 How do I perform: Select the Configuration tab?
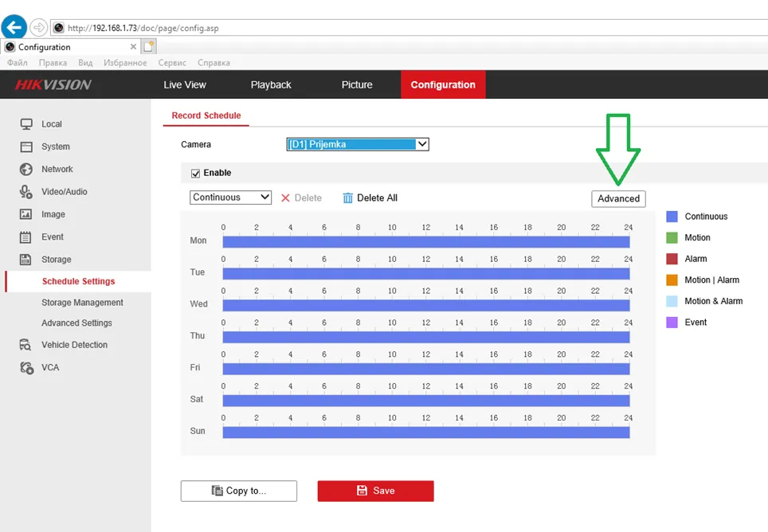pos(443,84)
